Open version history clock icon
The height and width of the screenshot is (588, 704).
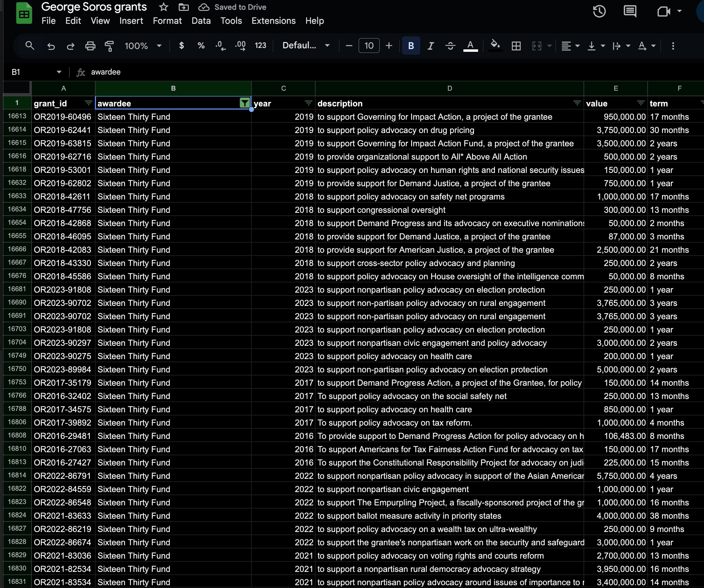point(599,11)
